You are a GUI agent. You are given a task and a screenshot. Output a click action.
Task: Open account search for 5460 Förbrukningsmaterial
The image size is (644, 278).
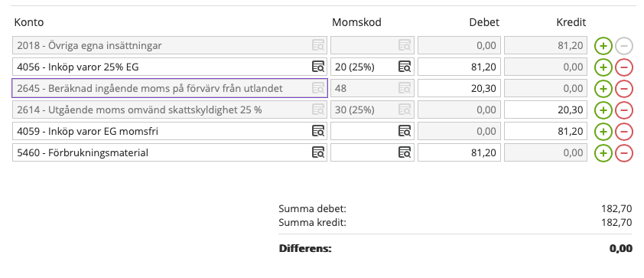pos(318,152)
